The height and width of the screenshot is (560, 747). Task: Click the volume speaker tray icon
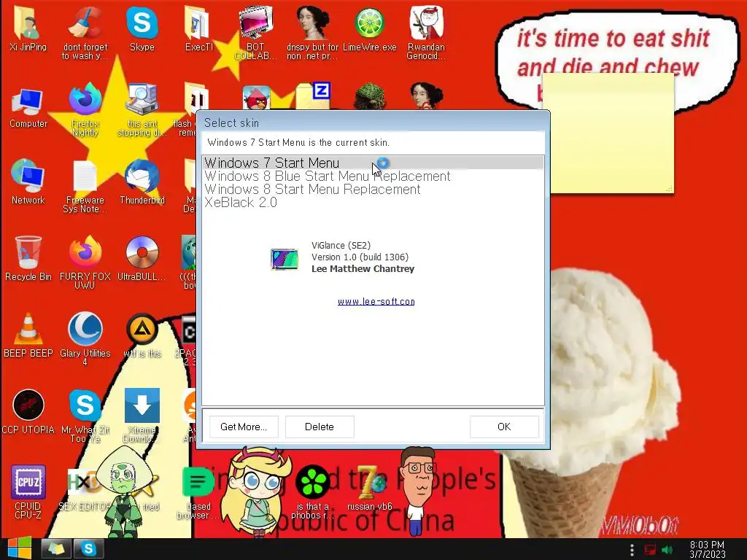point(667,550)
